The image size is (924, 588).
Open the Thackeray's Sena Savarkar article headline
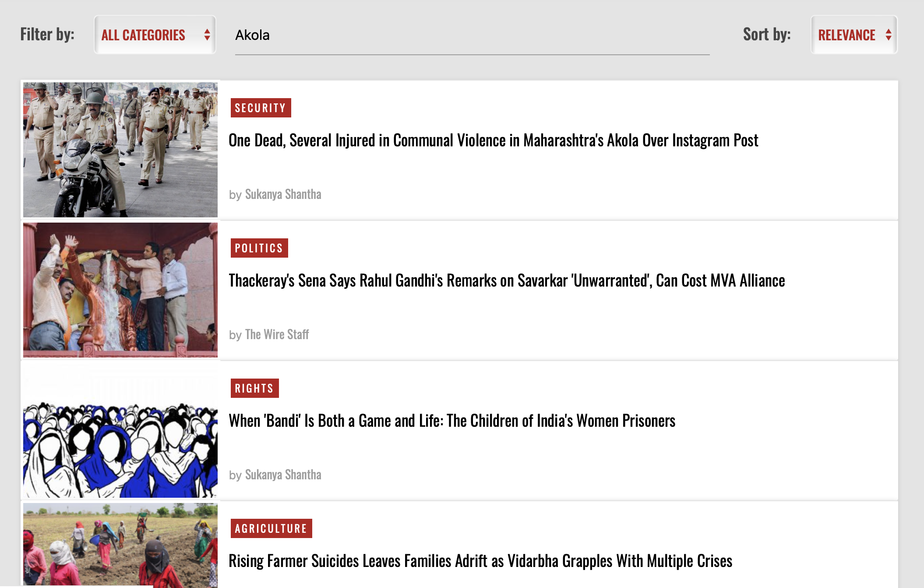pyautogui.click(x=507, y=281)
